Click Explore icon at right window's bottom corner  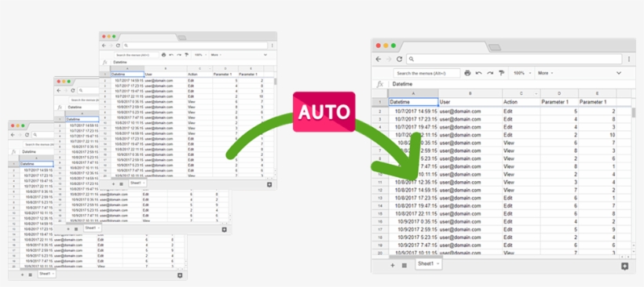click(x=624, y=266)
